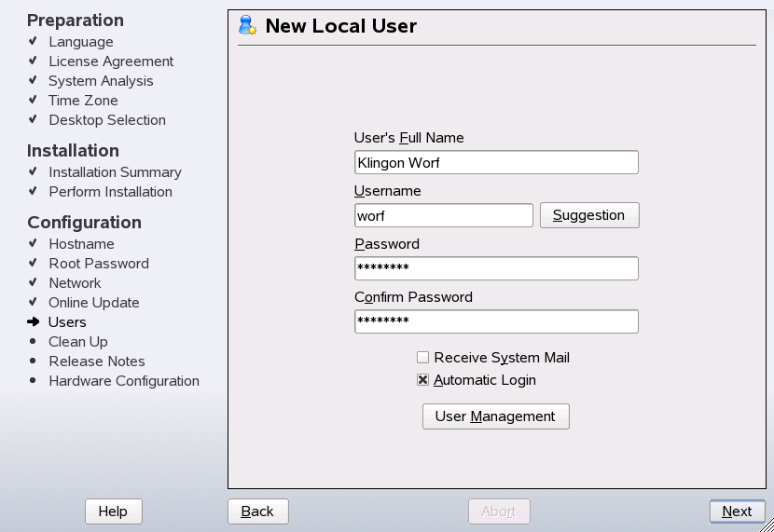Viewport: 774px width, 532px height.
Task: Select the Password input field
Action: [x=496, y=269]
